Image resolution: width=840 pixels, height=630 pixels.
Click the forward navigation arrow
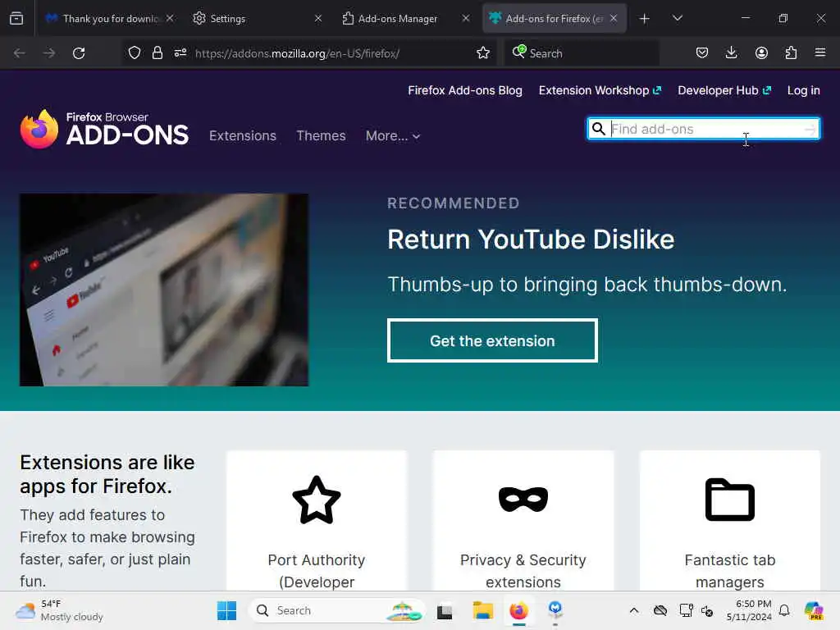coord(48,53)
